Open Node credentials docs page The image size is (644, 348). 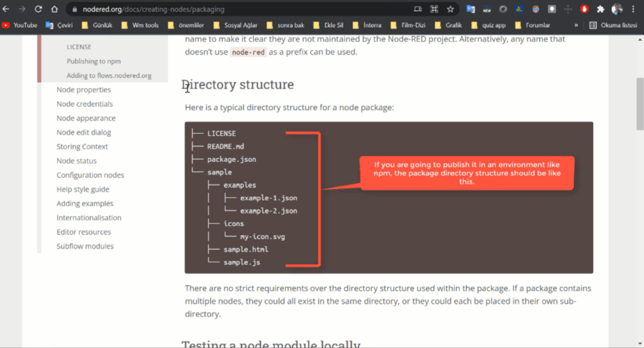click(85, 104)
